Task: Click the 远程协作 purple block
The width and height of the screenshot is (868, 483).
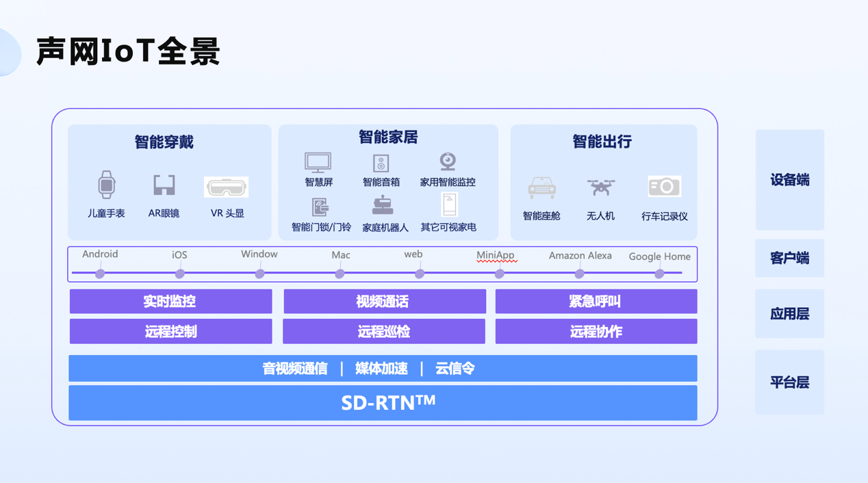Action: point(596,331)
